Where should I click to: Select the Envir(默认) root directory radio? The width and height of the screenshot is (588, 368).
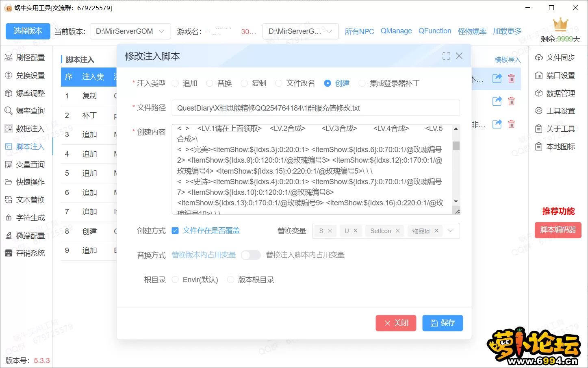[x=175, y=280]
